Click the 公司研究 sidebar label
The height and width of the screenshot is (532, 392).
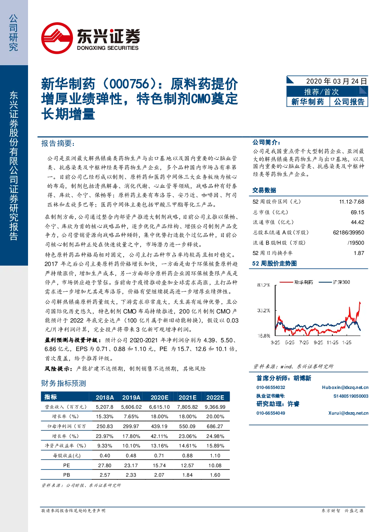tap(13, 33)
